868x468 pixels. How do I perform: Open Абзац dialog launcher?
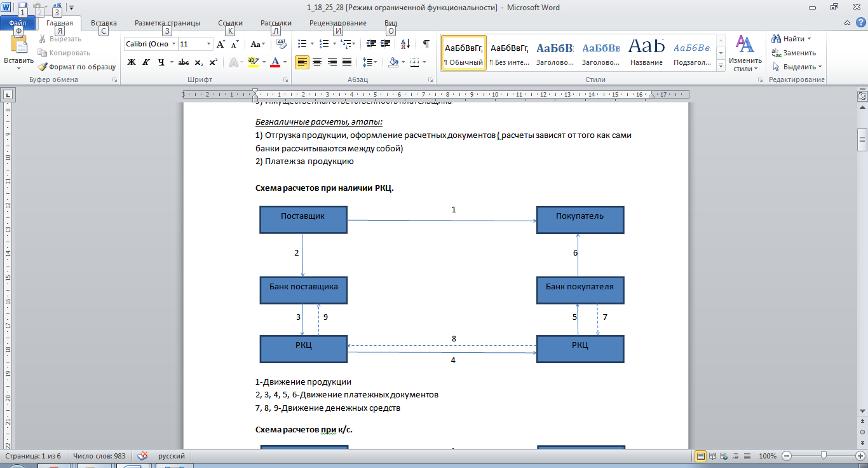click(x=431, y=80)
